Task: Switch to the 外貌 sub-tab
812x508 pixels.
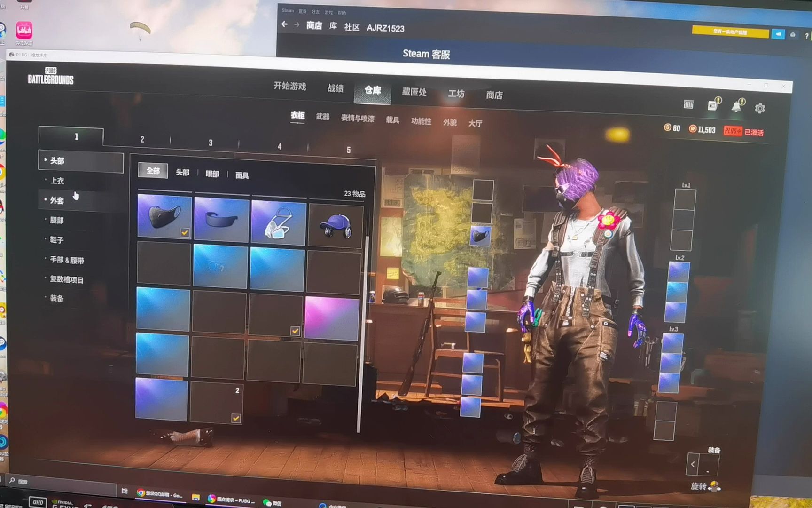Action: coord(450,123)
